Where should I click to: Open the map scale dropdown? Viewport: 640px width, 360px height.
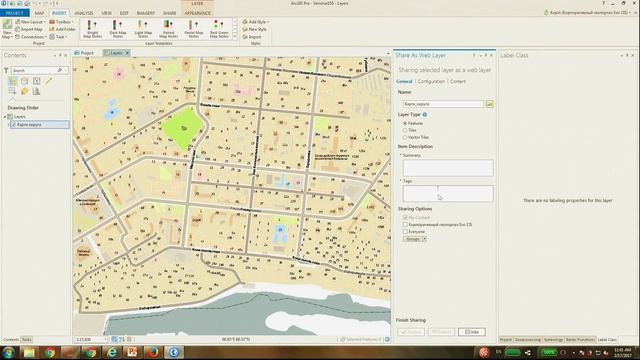point(105,340)
